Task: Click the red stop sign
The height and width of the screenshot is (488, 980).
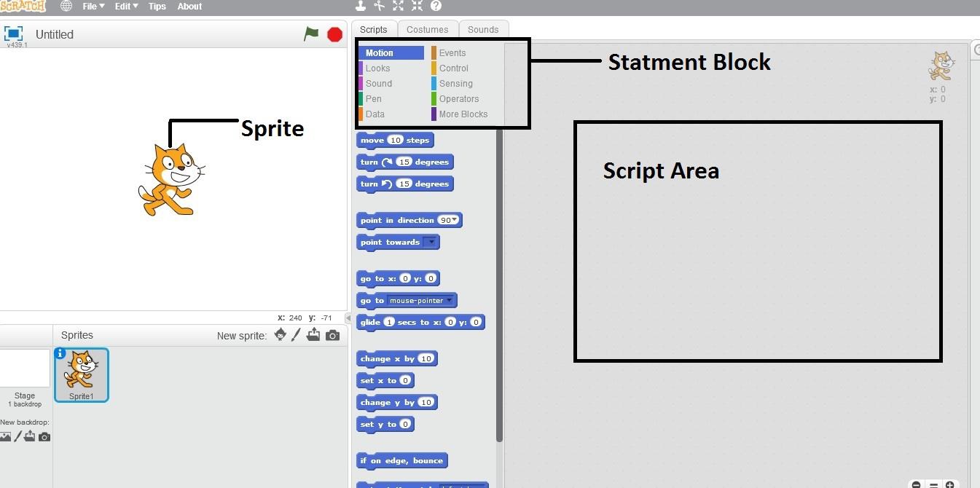Action: click(x=334, y=34)
